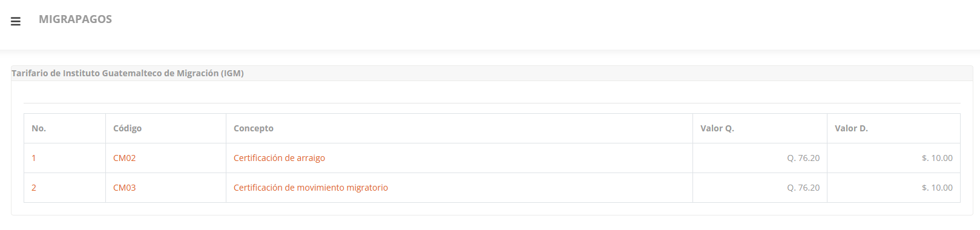Open the hamburger menu icon
Viewport: 980px width, 230px height.
point(16,21)
